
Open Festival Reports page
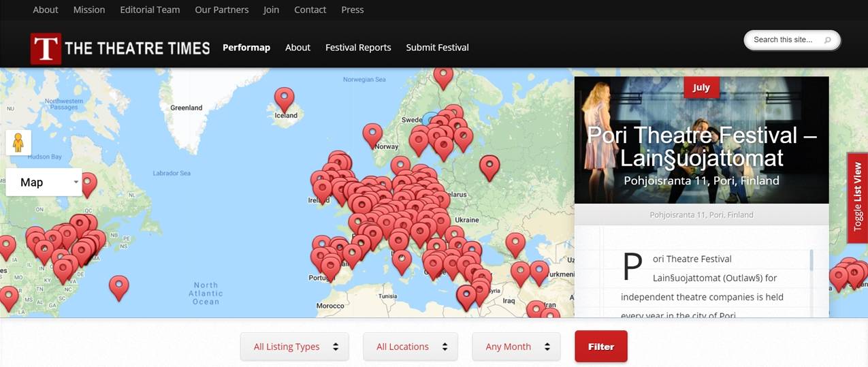pyautogui.click(x=358, y=48)
